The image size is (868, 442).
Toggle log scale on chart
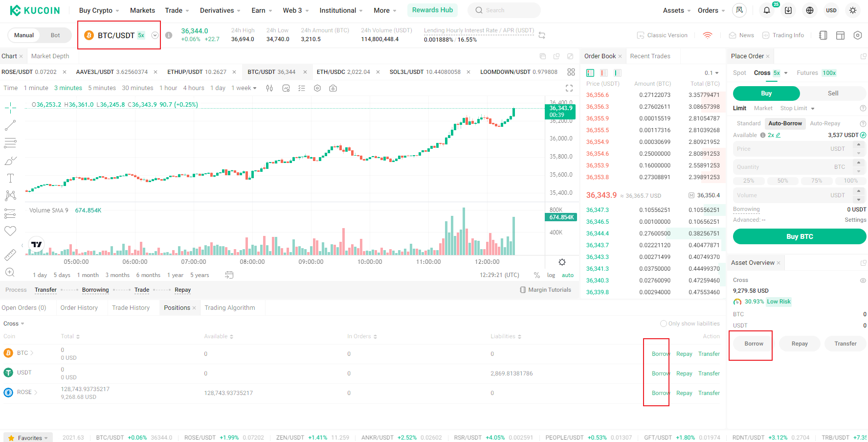coord(551,275)
